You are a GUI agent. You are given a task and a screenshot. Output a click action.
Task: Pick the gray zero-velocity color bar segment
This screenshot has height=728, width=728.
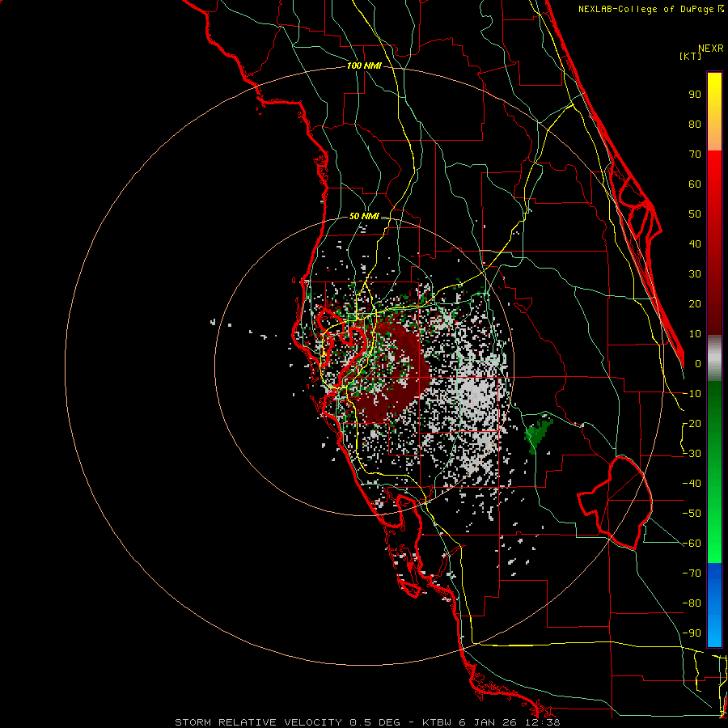tap(714, 358)
